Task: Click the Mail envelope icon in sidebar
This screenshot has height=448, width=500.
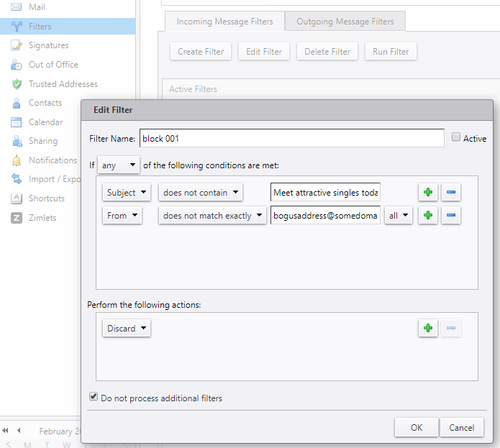Action: 17,7
